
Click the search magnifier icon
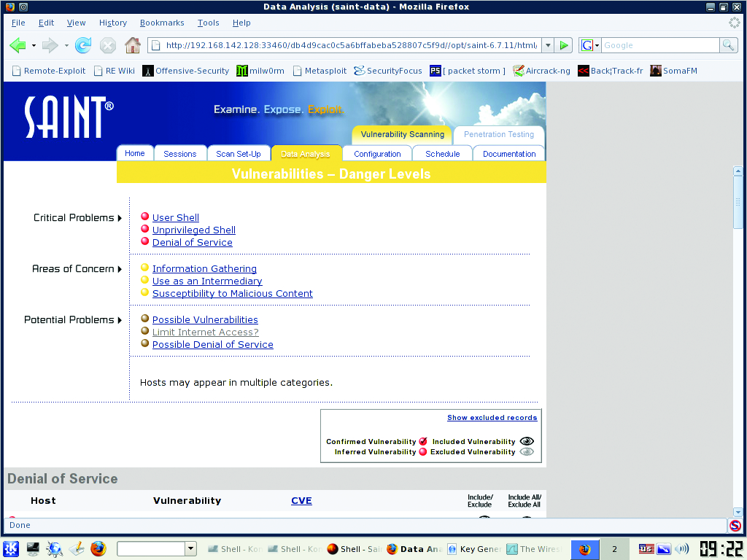pyautogui.click(x=728, y=45)
